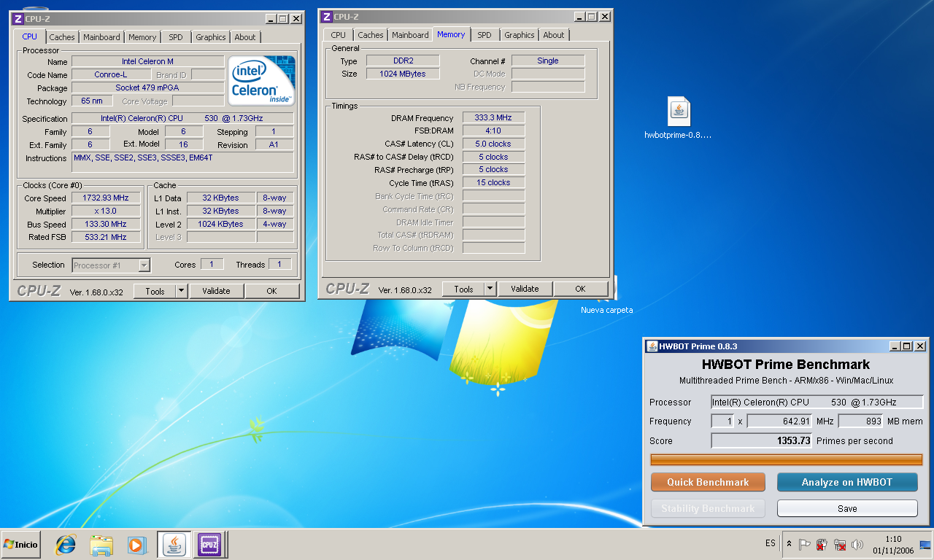Select the Nueva carpeta desktop label
Viewport: 934px width, 560px height.
(x=606, y=310)
